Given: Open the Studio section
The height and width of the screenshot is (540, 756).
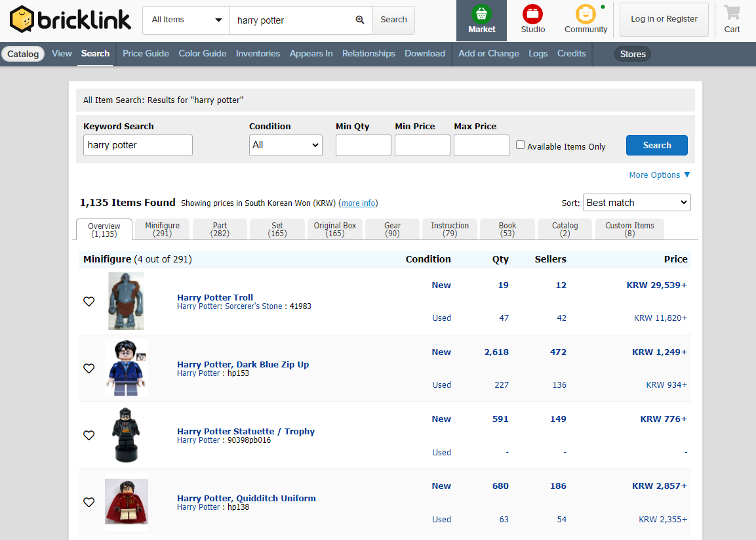Looking at the screenshot, I should pyautogui.click(x=533, y=20).
